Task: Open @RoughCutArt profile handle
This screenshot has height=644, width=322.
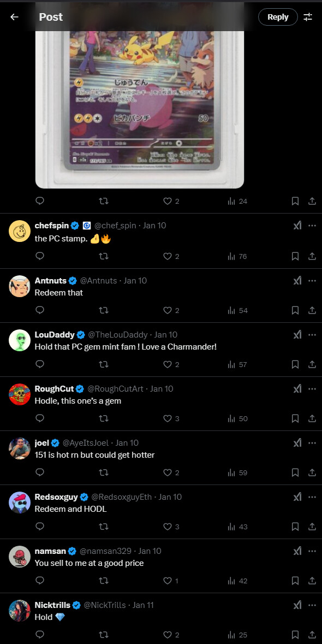Action: [x=116, y=388]
